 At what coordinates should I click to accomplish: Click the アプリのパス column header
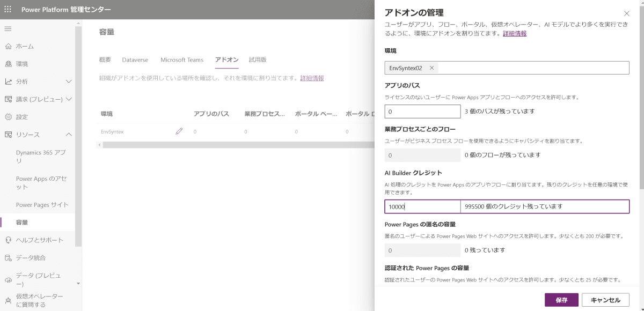point(211,114)
